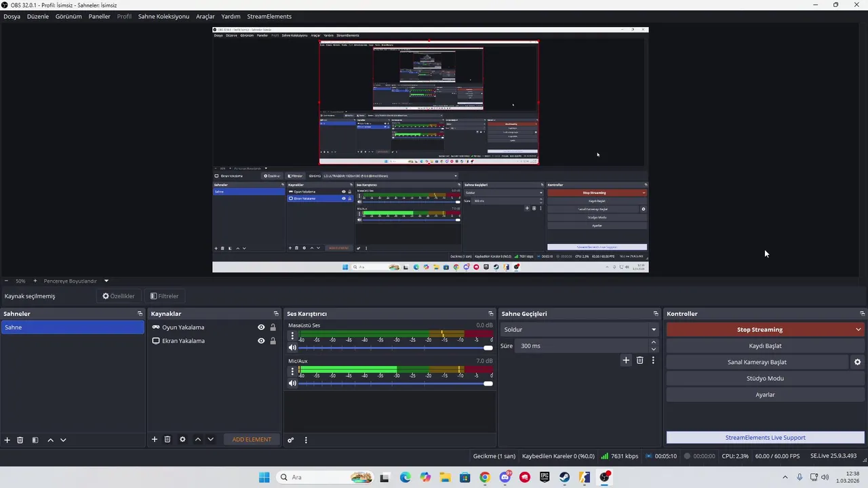The image size is (868, 488).
Task: Undock the Kaynaklar panel with its float icon
Action: coord(276,314)
